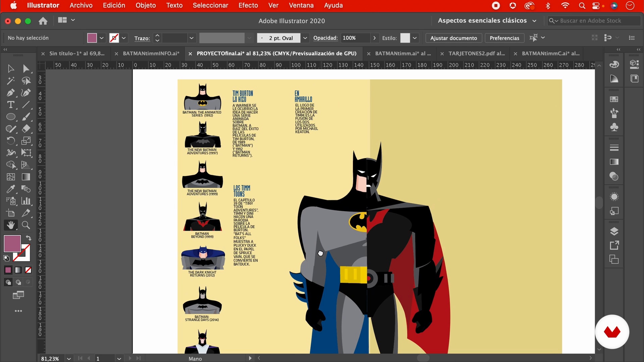Viewport: 644px width, 362px height.
Task: Select the Line Segment tool
Action: pyautogui.click(x=26, y=105)
